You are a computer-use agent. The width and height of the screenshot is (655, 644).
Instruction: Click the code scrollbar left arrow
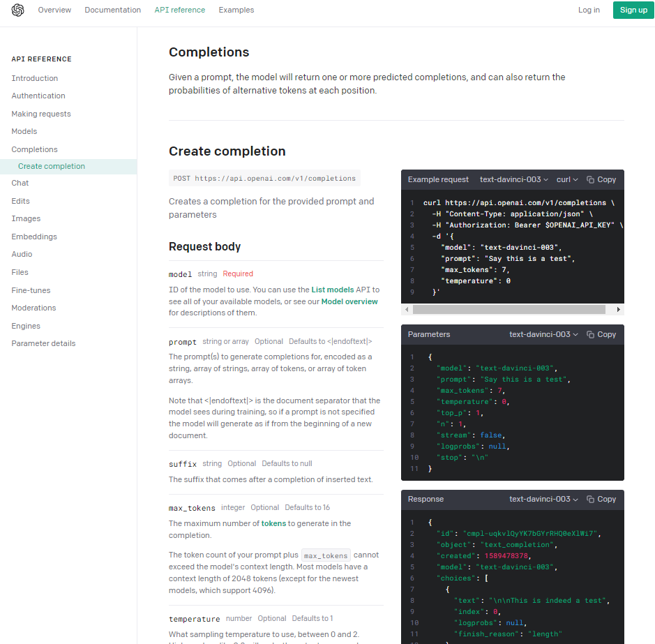[x=407, y=309]
